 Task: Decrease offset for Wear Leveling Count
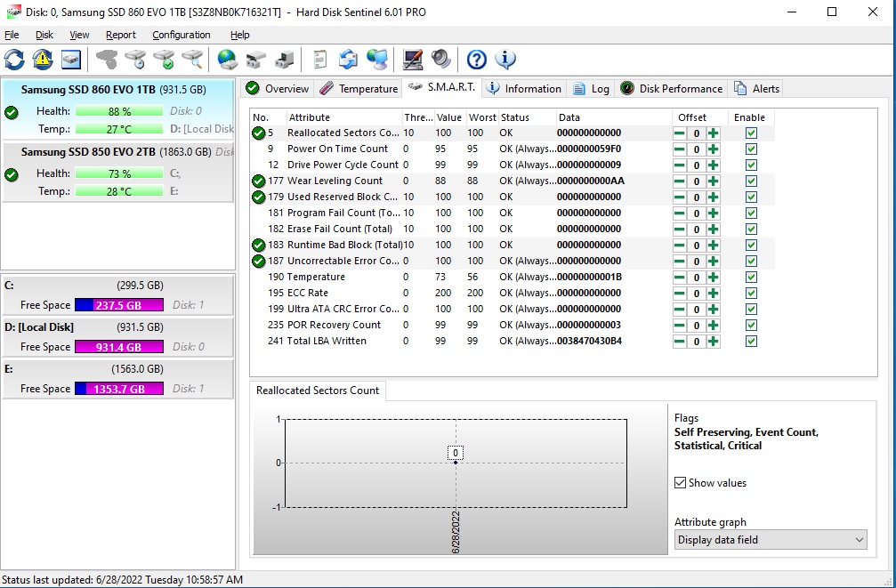coord(679,181)
